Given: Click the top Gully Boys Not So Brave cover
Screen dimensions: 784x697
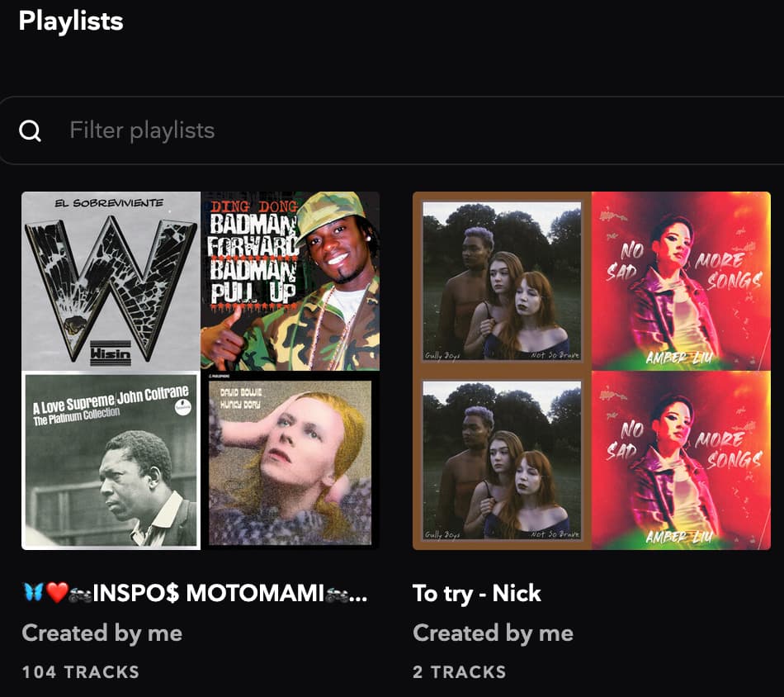Looking at the screenshot, I should click(503, 281).
